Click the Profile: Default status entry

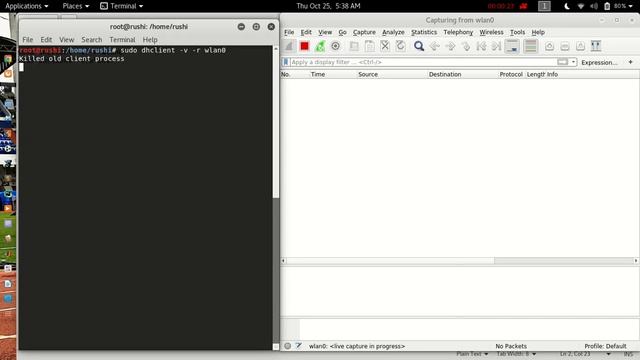(605, 346)
